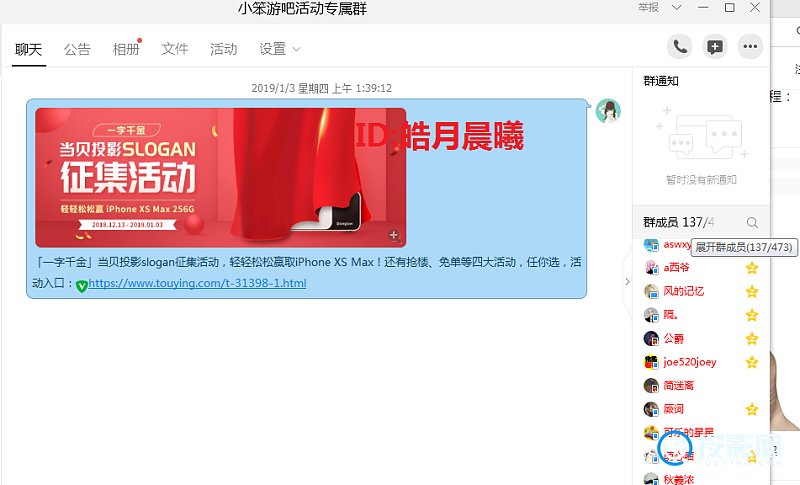Open the 公告 tab
The width and height of the screenshot is (800, 485).
77,49
